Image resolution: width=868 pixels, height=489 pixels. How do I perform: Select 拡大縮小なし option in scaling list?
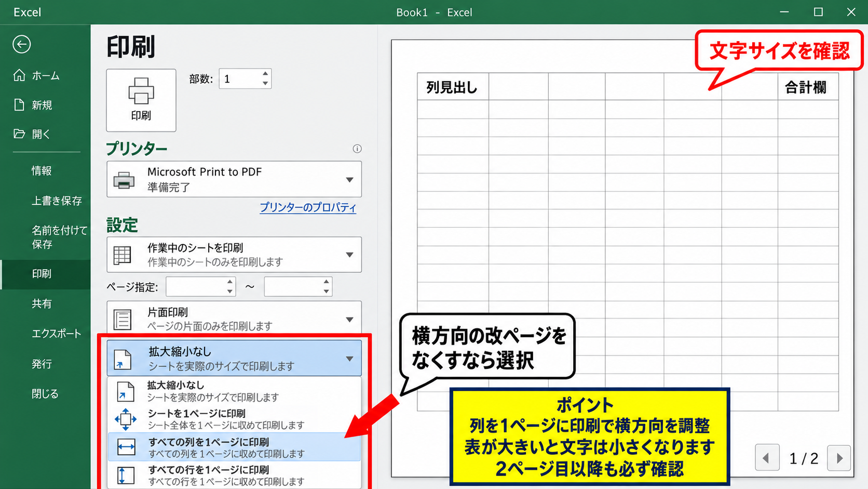pos(234,391)
